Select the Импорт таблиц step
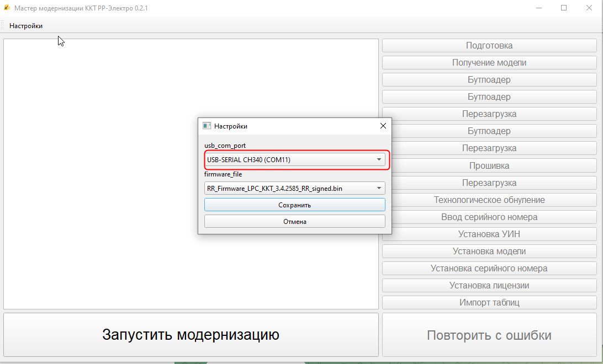This screenshot has width=603, height=364. click(489, 303)
